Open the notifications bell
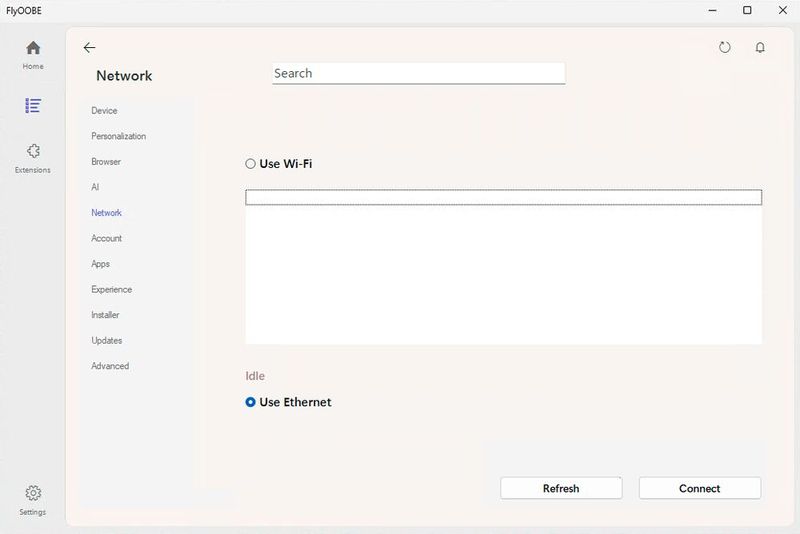 760,47
